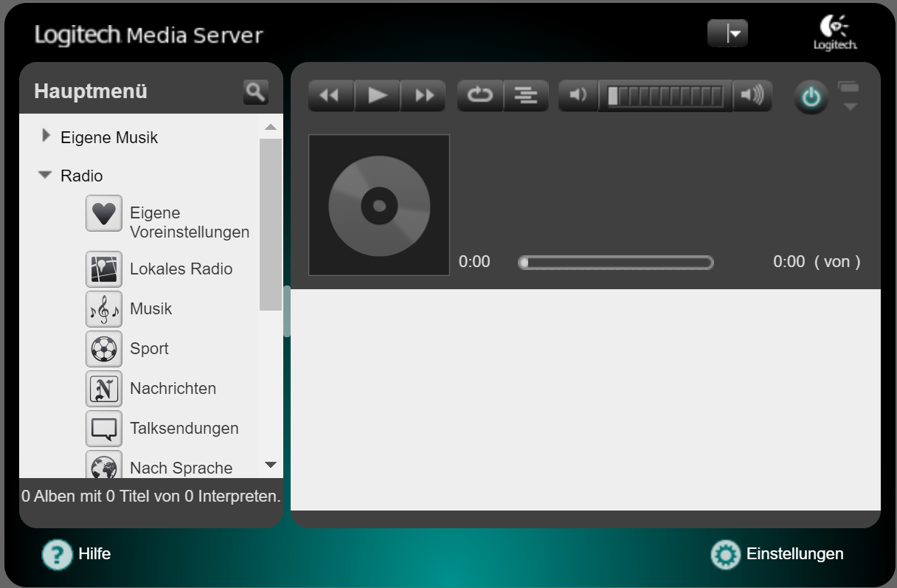Screen dimensions: 897x588
Task: Open the Sport radio category
Action: 150,349
